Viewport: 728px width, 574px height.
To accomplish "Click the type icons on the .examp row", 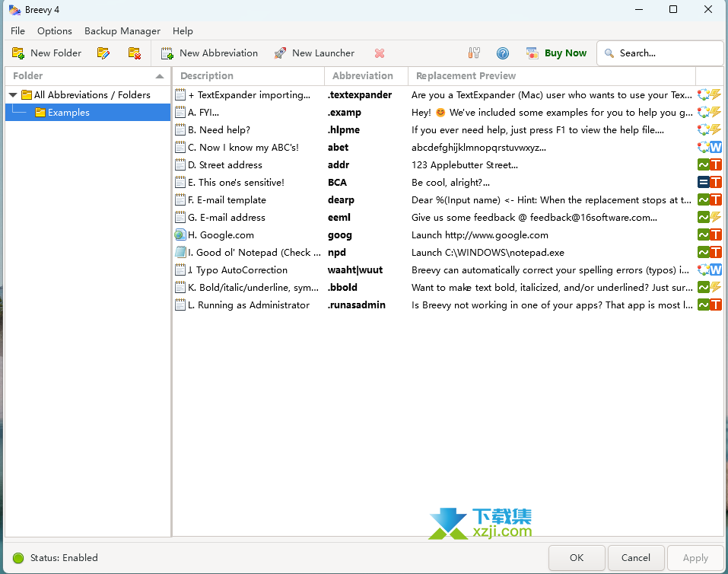I will click(710, 113).
